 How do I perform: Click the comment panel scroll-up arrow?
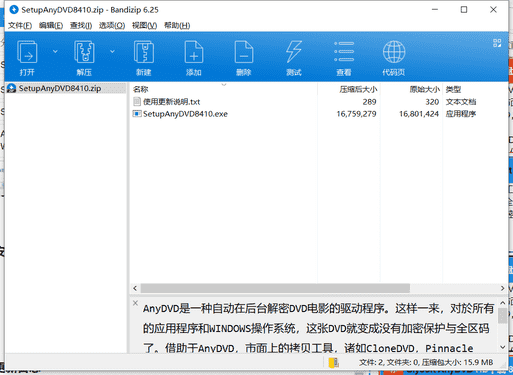click(503, 303)
